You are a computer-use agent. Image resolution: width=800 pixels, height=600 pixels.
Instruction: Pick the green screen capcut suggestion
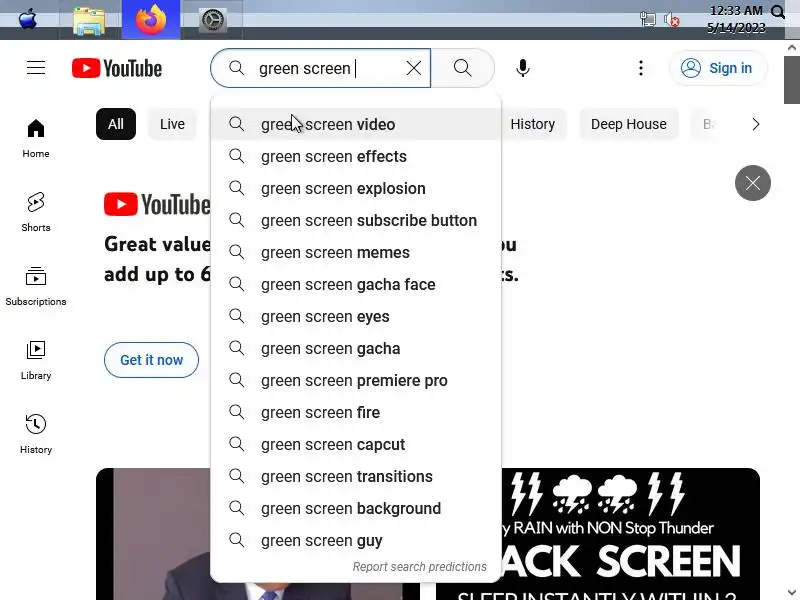click(356, 444)
